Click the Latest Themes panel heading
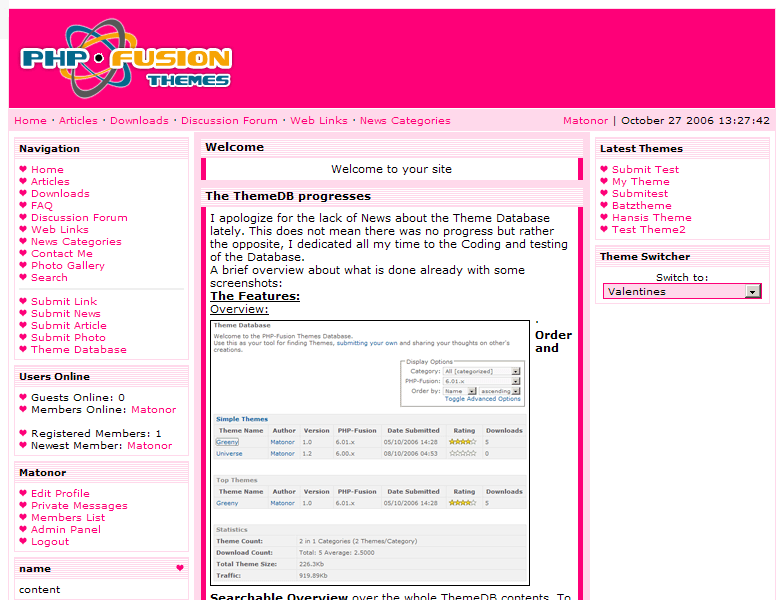 tap(641, 148)
